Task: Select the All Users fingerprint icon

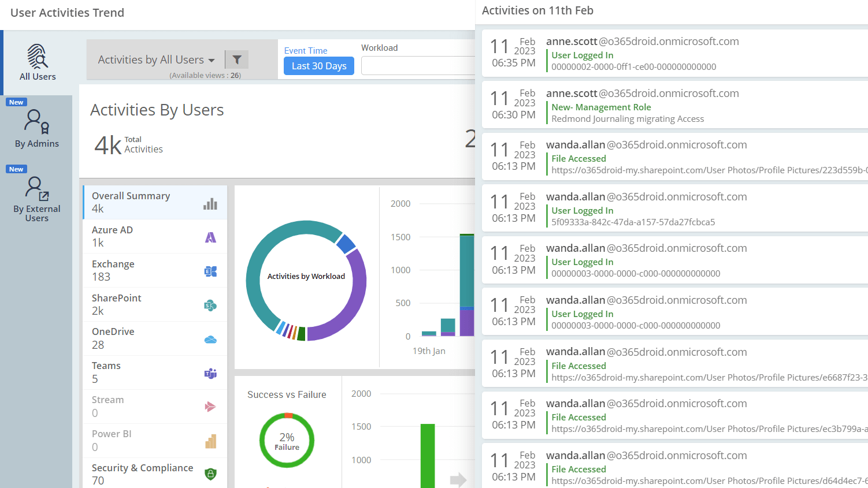Action: [x=37, y=57]
